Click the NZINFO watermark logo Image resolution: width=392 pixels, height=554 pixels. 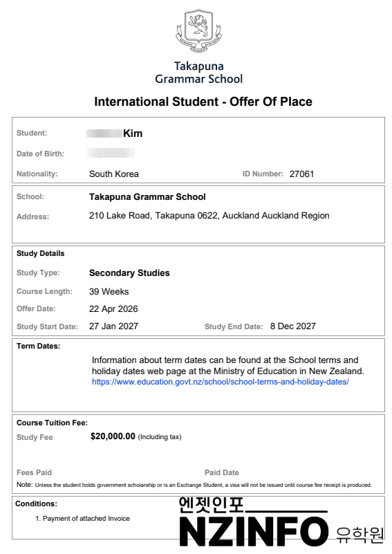[254, 531]
